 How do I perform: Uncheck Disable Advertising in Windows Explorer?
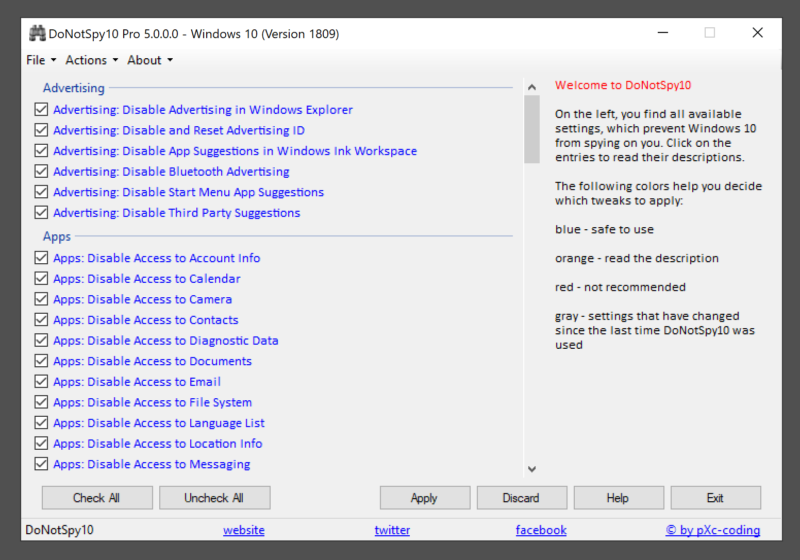click(x=41, y=110)
